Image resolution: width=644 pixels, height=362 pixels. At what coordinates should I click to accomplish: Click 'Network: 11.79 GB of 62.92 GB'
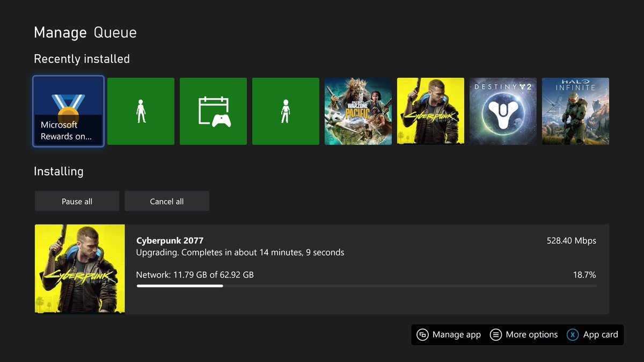(x=195, y=275)
